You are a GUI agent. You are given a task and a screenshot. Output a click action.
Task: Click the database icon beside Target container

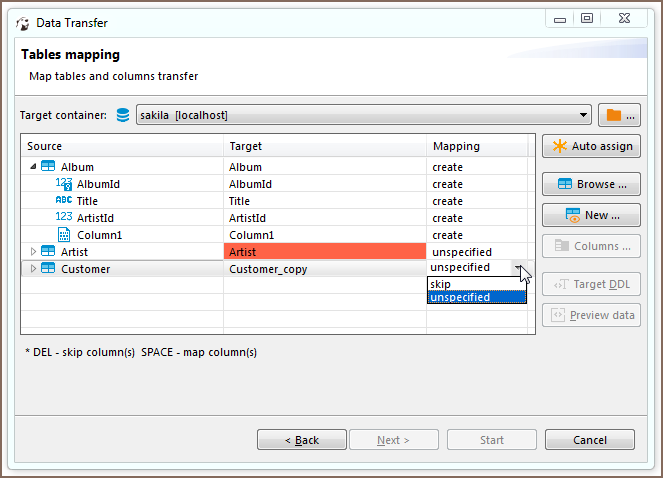click(123, 115)
